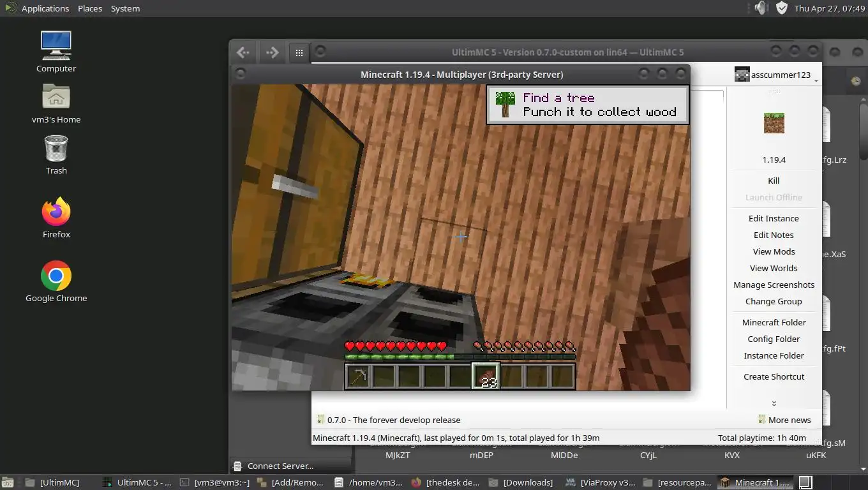This screenshot has height=490, width=868.
Task: Open Config Folder in UltimMC
Action: click(774, 339)
